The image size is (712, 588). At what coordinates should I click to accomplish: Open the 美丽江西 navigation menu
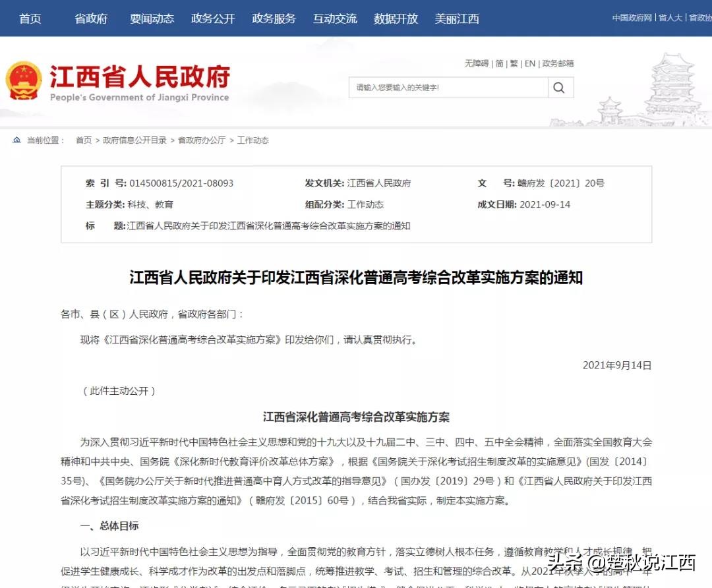pos(457,18)
